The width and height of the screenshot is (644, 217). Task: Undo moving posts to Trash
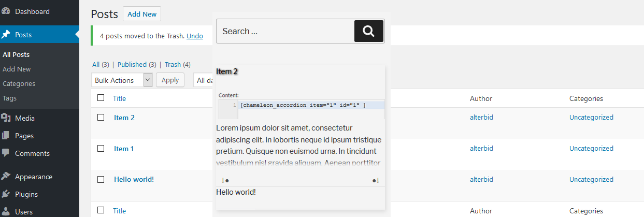195,36
